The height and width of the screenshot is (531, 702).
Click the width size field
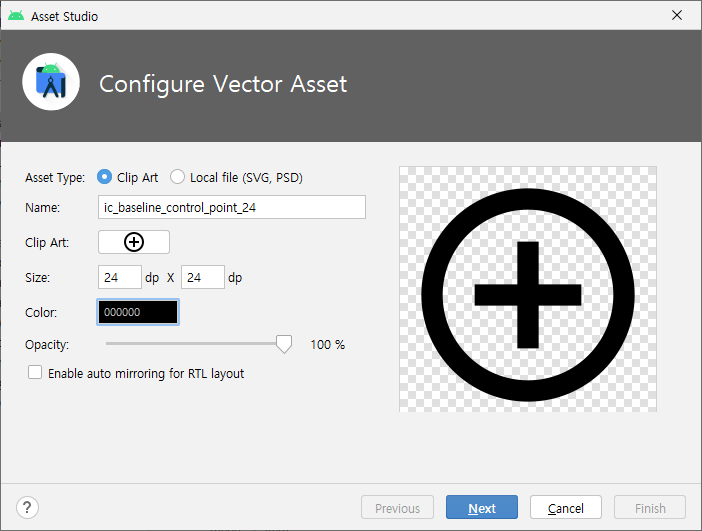click(120, 277)
